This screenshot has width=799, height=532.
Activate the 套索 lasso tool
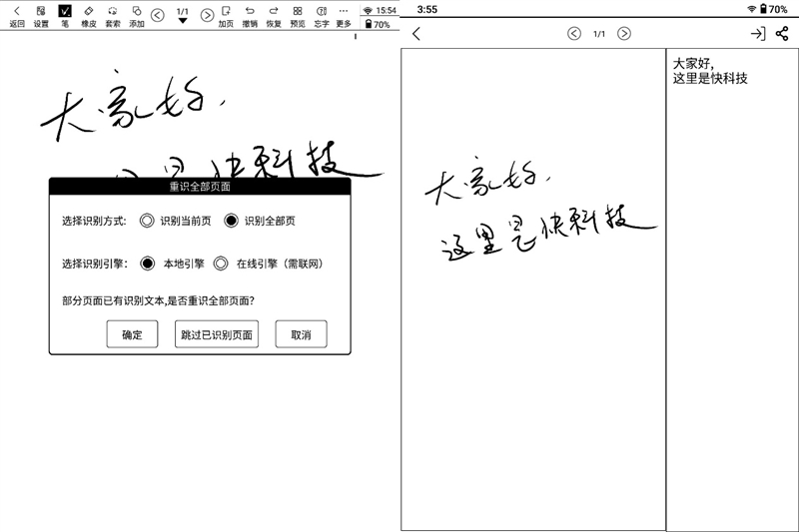pos(113,16)
